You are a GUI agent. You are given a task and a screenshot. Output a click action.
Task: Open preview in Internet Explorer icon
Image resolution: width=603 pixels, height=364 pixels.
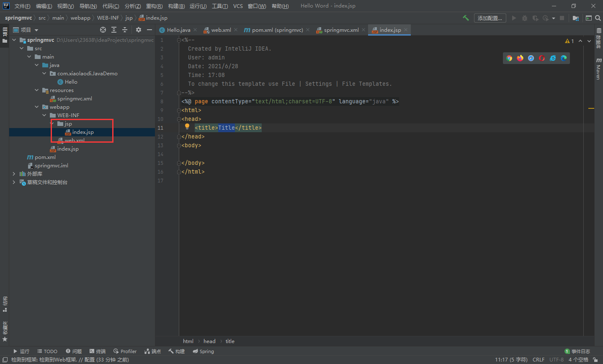pyautogui.click(x=553, y=58)
